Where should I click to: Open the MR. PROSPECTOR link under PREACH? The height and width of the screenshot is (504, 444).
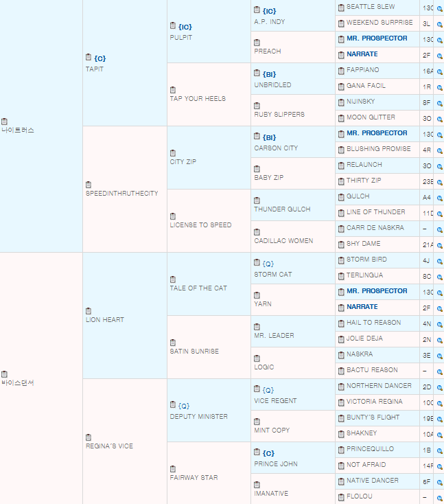tap(377, 38)
